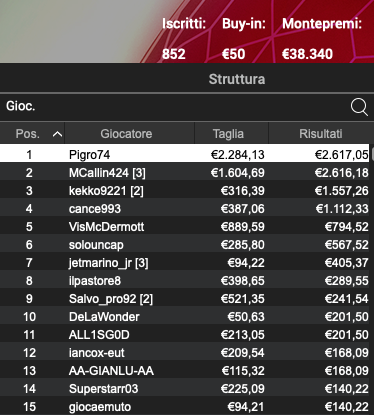The width and height of the screenshot is (374, 415).
Task: Click the magnifying glass search icon
Action: click(359, 107)
